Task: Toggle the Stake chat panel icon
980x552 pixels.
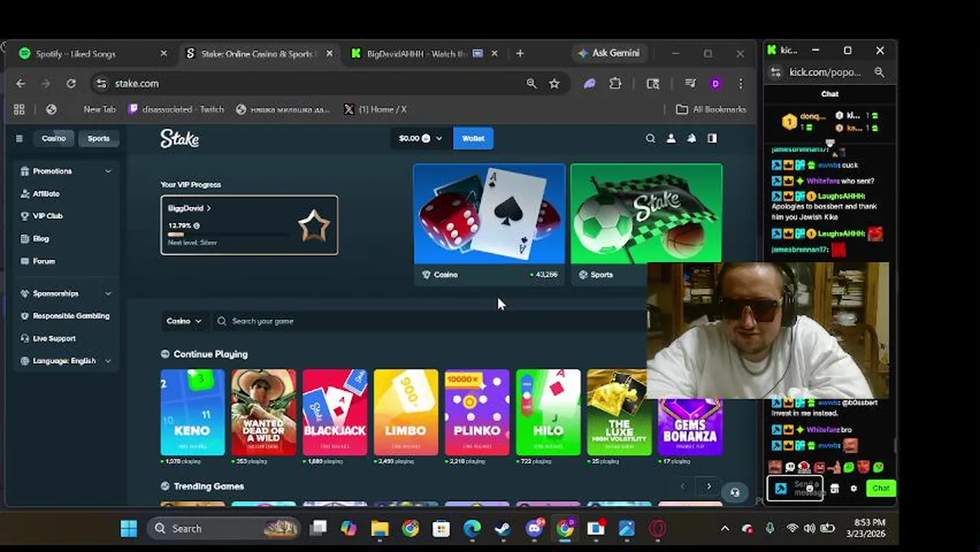Action: pyautogui.click(x=712, y=139)
